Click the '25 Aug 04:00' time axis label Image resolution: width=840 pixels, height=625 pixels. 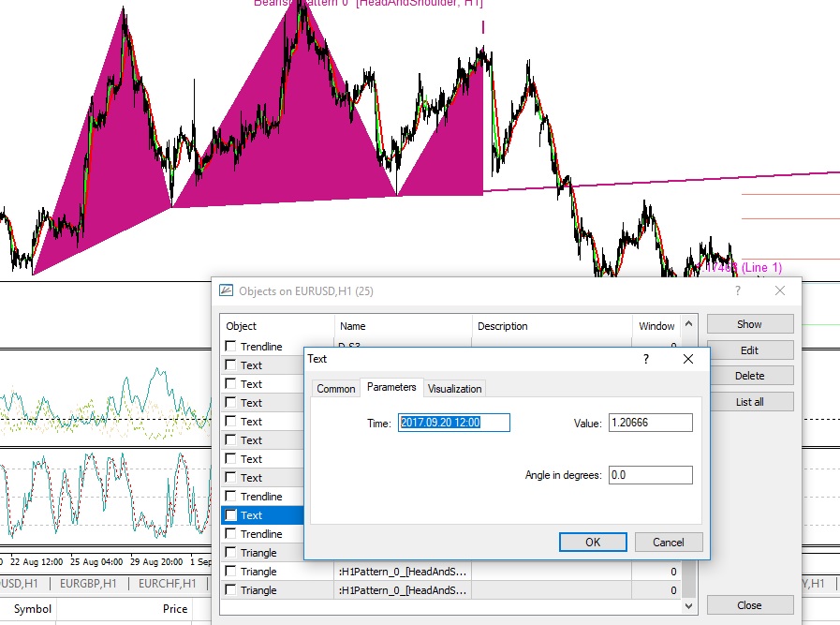tap(96, 561)
